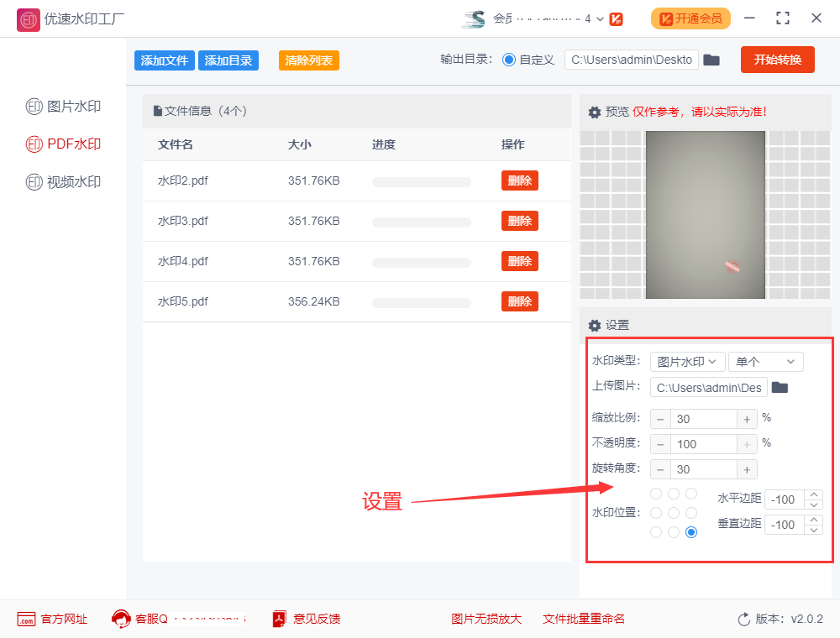Viewport: 840px width, 638px height.
Task: Browse for watermark image using the 上传图片 folder icon
Action: pyautogui.click(x=780, y=387)
